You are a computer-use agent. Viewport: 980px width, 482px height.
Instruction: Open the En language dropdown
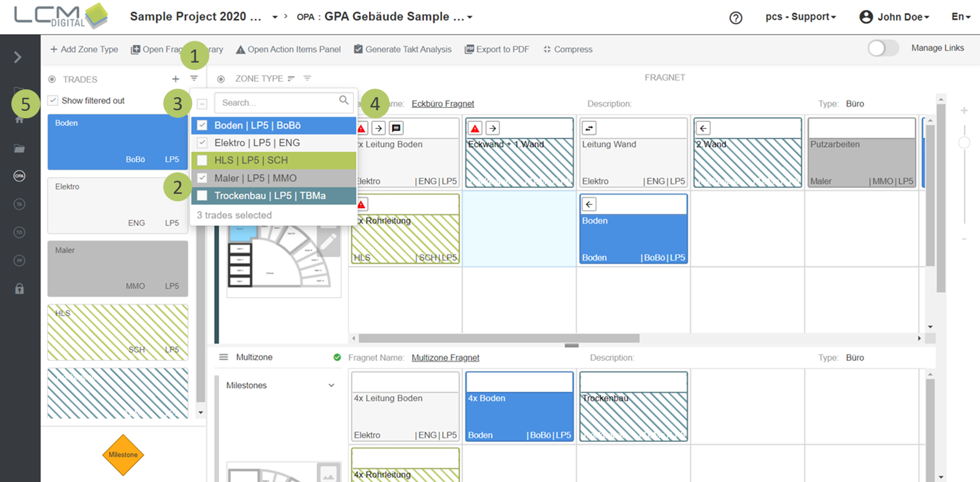(960, 17)
